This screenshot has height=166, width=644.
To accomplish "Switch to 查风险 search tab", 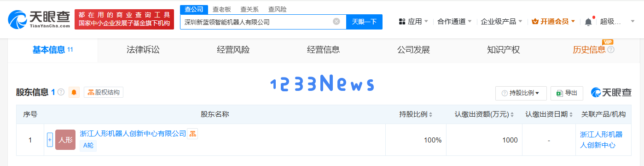I will [x=277, y=9].
